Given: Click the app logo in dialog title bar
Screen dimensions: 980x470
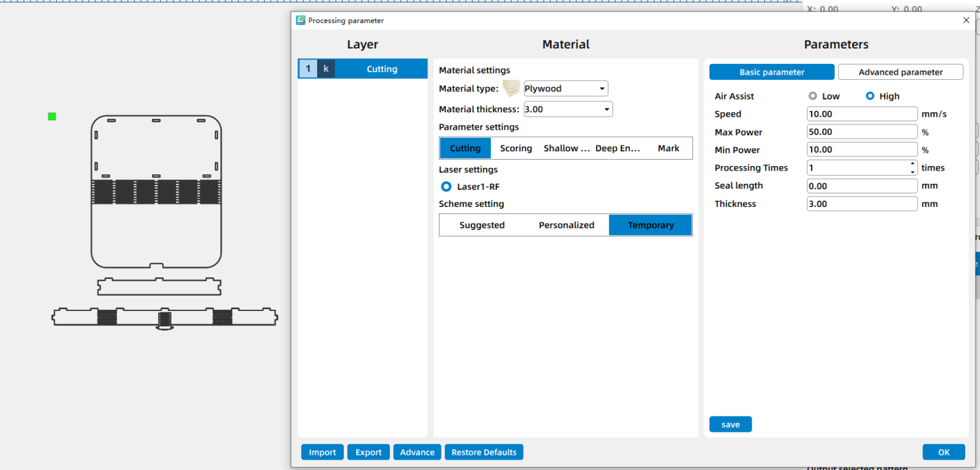Looking at the screenshot, I should point(301,20).
